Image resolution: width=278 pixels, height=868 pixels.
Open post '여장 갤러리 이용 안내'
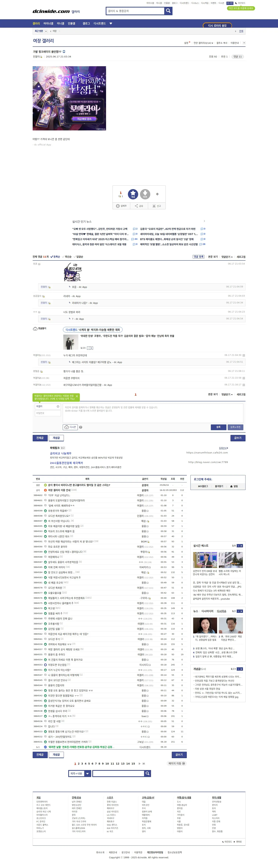pyautogui.click(x=59, y=490)
